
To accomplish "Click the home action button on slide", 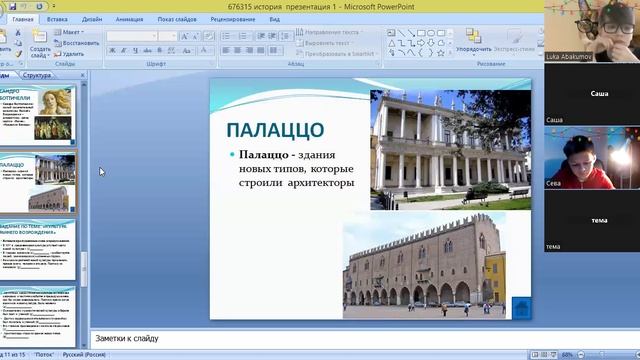I will pos(521,308).
